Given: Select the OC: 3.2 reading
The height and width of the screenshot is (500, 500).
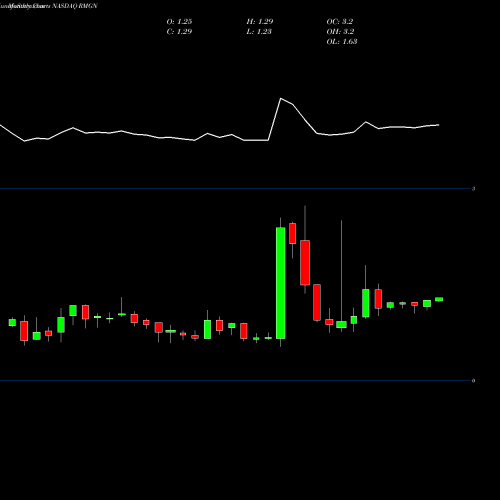Looking at the screenshot, I should [340, 22].
